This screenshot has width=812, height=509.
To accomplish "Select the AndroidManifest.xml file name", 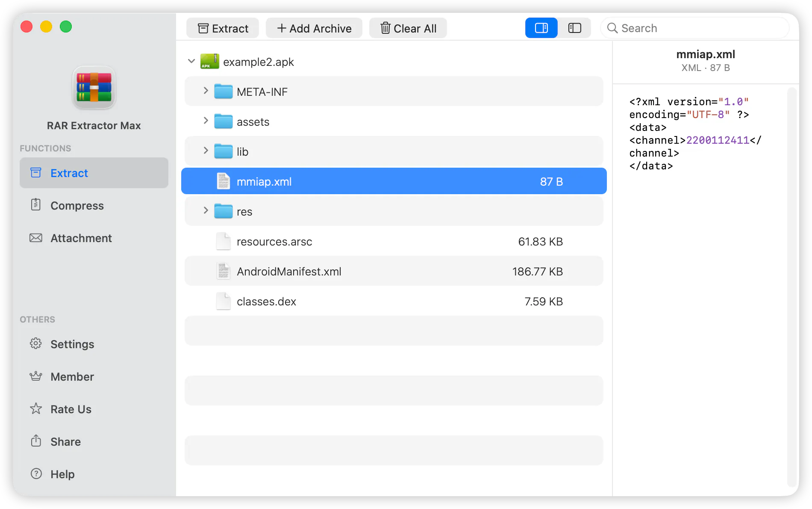I will click(x=289, y=272).
